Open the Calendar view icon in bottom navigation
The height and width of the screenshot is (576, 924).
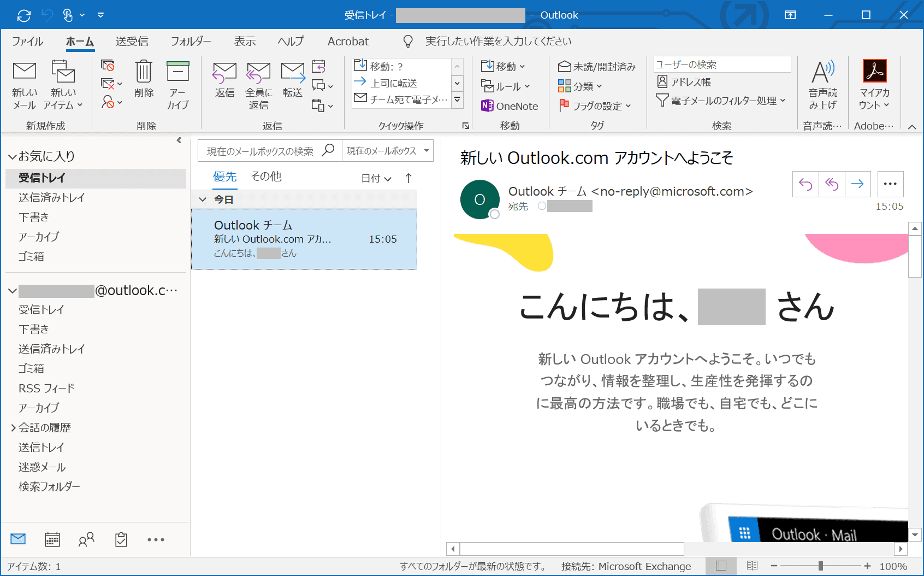[x=52, y=540]
